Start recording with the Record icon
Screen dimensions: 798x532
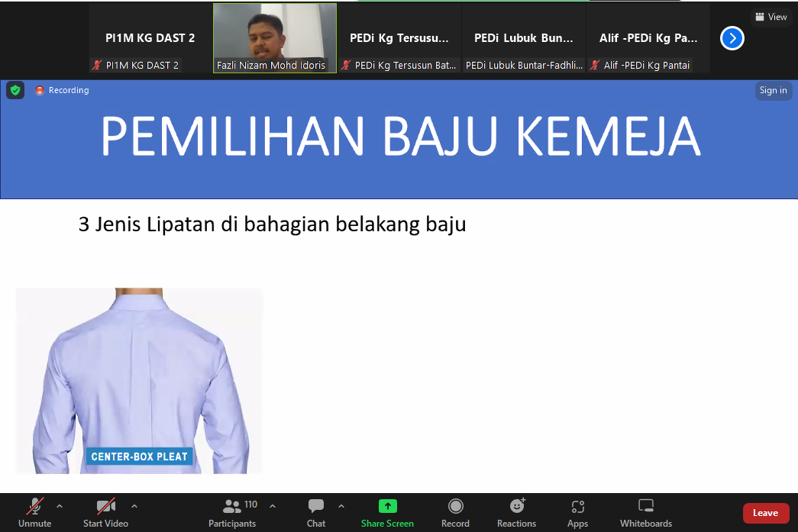pyautogui.click(x=455, y=507)
